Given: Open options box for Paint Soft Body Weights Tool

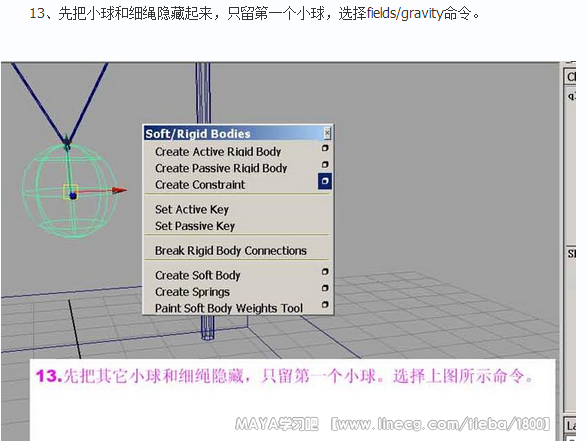Looking at the screenshot, I should pos(325,305).
